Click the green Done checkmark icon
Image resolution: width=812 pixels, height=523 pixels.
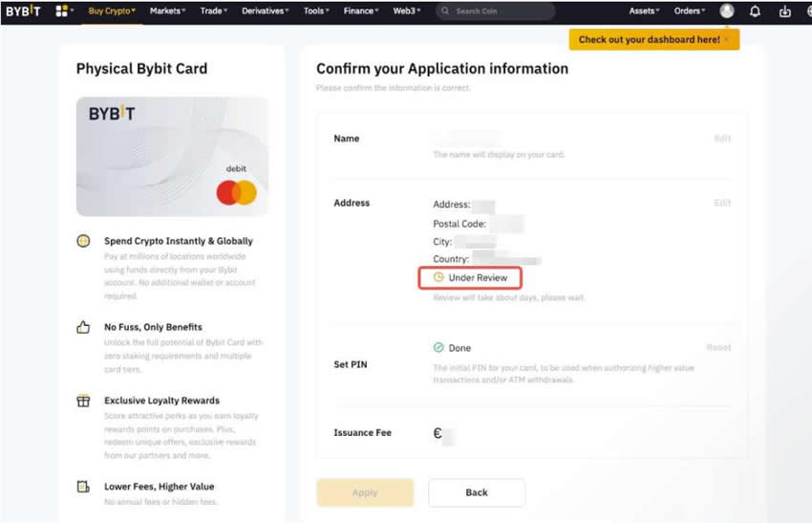pos(438,348)
